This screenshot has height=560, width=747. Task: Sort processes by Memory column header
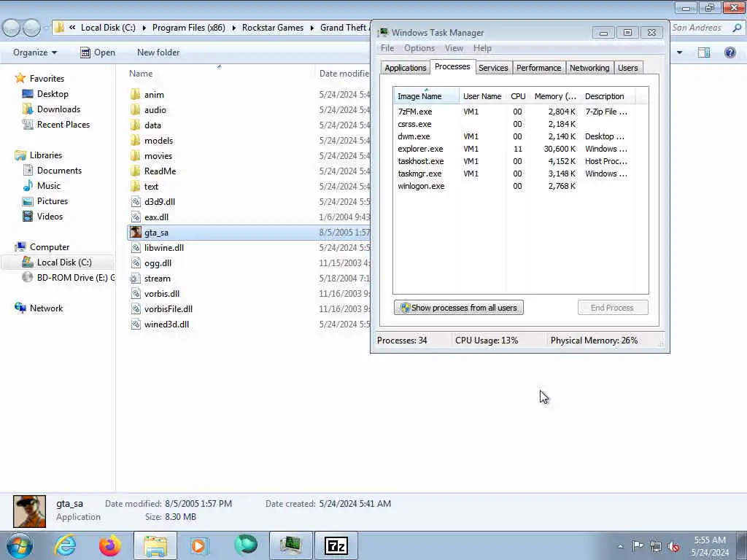tap(555, 96)
